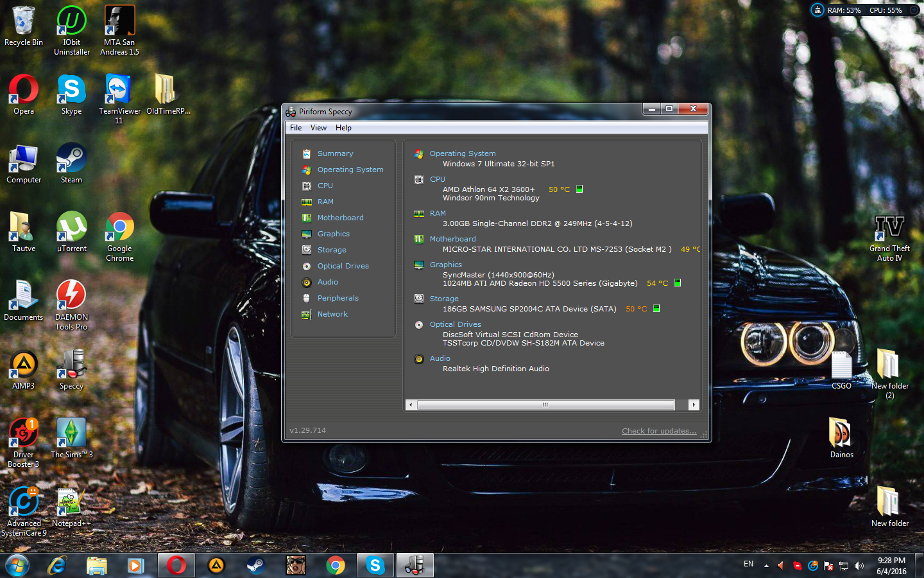Show RAM details from sidebar
This screenshot has width=924, height=578.
[325, 202]
